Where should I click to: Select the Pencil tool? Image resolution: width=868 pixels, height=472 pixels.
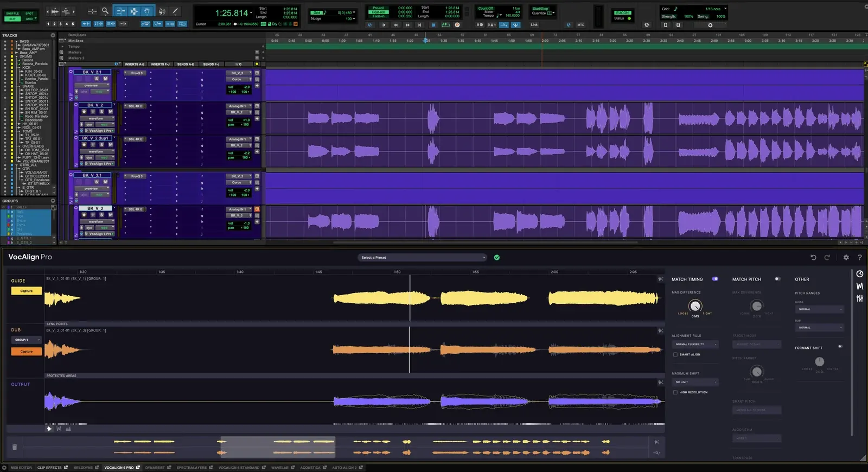pos(175,11)
